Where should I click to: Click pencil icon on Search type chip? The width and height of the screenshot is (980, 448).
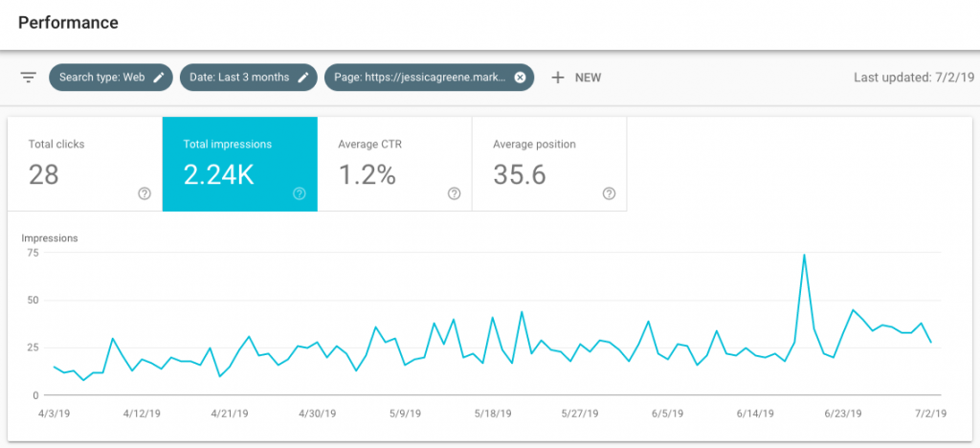[159, 78]
